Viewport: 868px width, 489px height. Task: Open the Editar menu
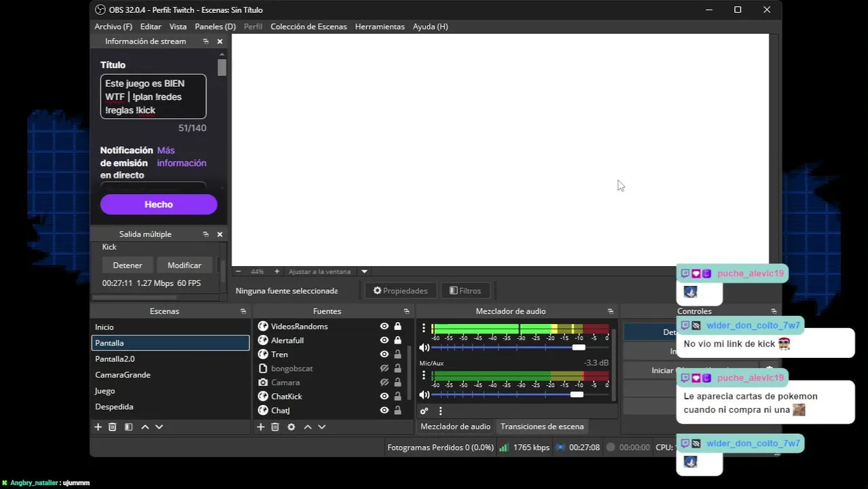coord(151,26)
